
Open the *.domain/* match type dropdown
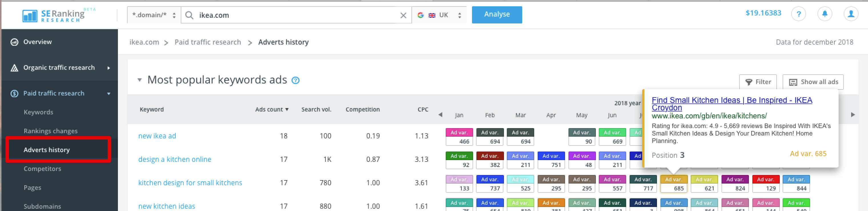click(x=154, y=15)
